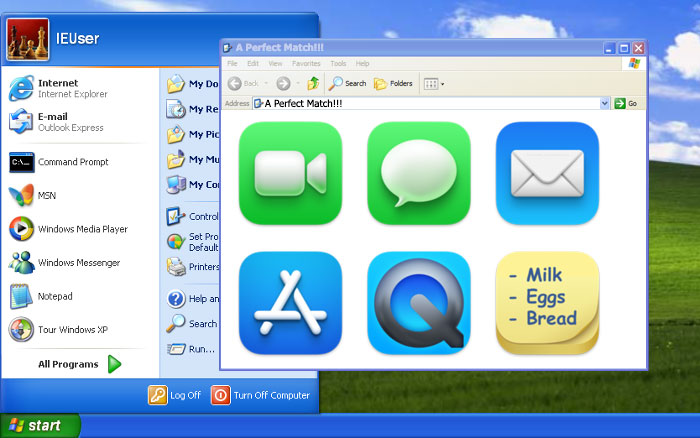This screenshot has width=700, height=438.
Task: Launch Command Prompt from Start menu
Action: tap(59, 162)
